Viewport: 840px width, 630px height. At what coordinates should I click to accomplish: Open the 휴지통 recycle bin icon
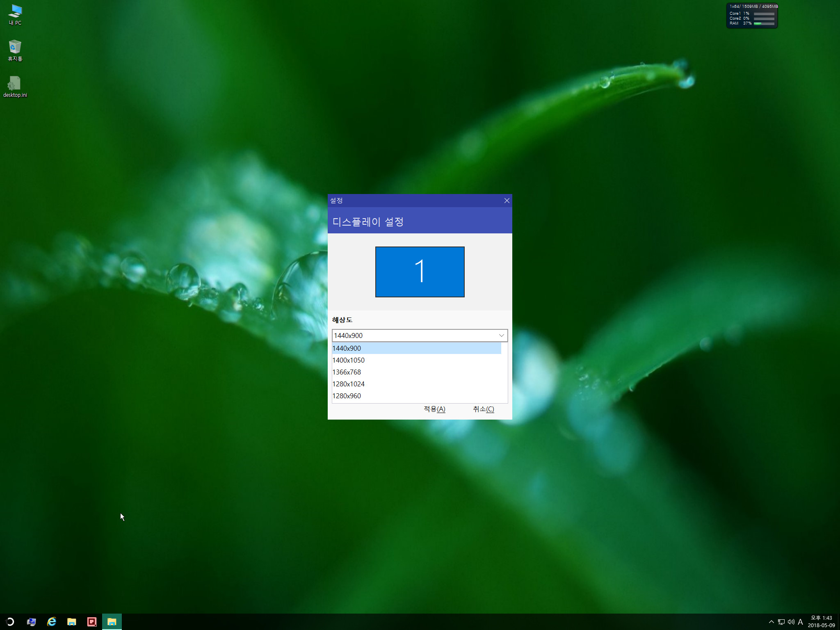tap(15, 50)
